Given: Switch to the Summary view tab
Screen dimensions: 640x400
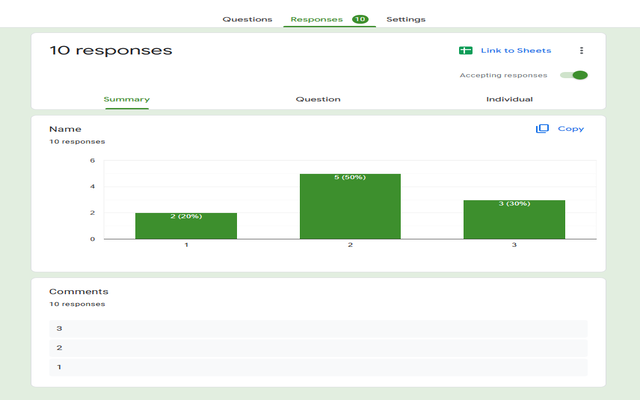Looking at the screenshot, I should (x=127, y=99).
